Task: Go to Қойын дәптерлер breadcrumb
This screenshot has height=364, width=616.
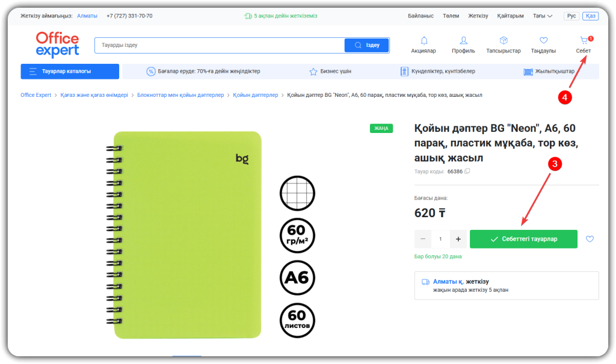Action: [x=255, y=95]
